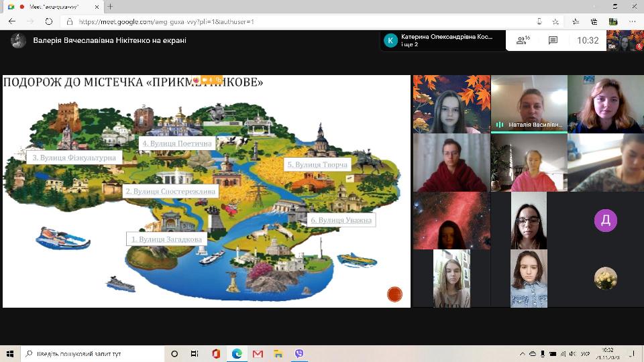
Task: Launch Microsoft Office from the taskbar
Action: click(216, 353)
